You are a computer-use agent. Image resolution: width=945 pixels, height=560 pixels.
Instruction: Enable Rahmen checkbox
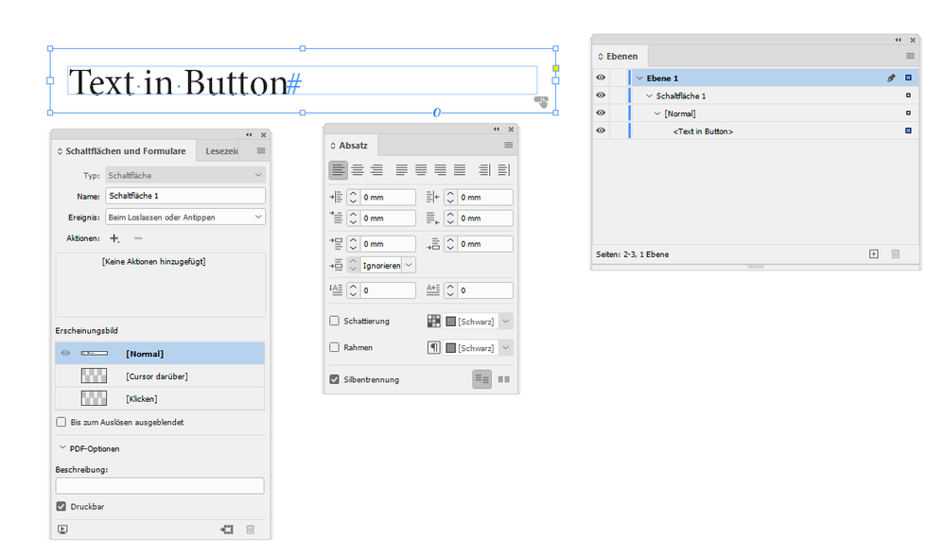point(335,347)
